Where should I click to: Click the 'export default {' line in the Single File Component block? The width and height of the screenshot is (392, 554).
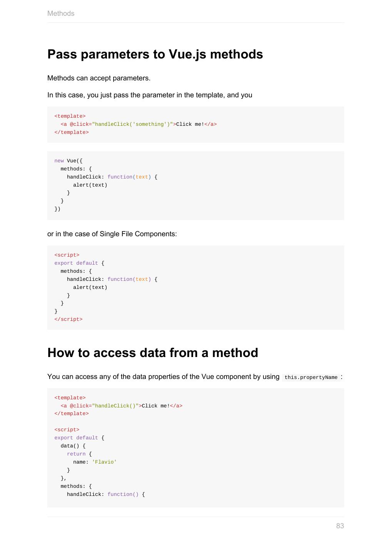pos(79,263)
